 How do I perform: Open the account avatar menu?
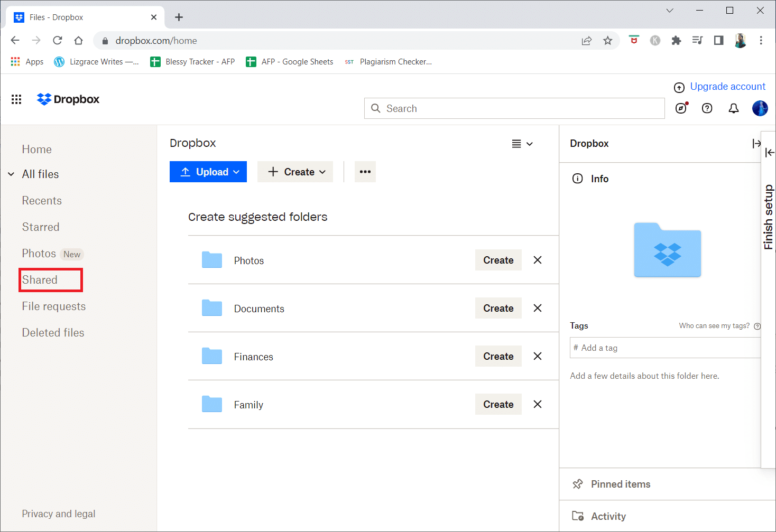(760, 108)
